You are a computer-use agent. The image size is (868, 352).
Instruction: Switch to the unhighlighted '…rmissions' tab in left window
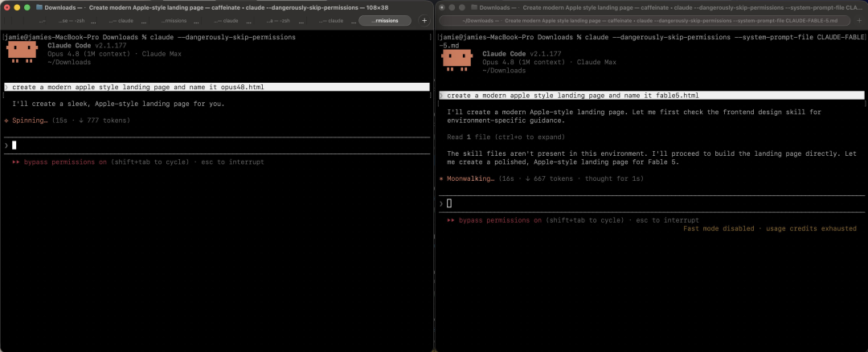pos(174,20)
